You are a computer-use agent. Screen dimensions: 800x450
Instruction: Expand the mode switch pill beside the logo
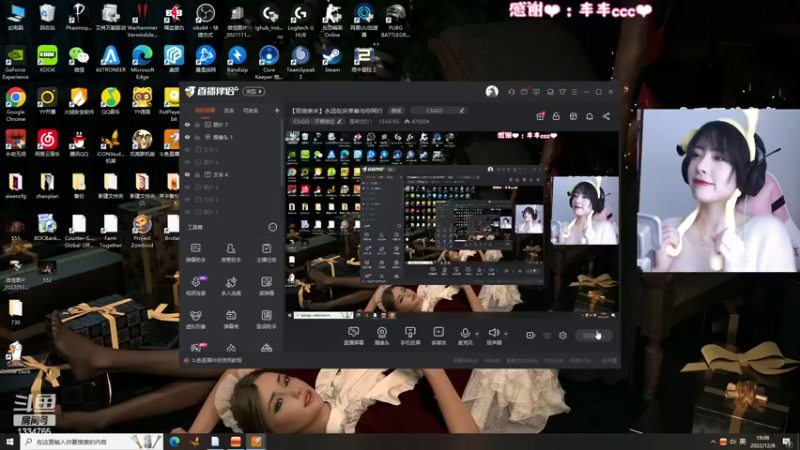(254, 91)
